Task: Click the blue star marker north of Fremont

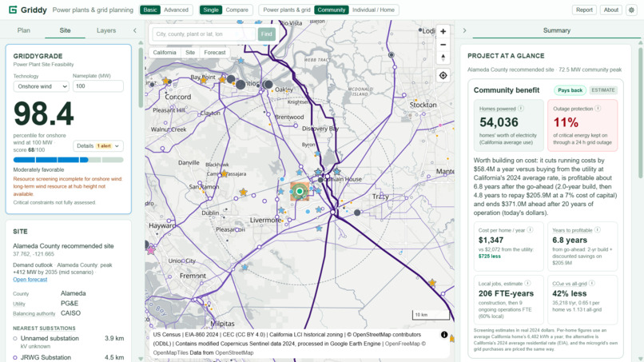Action: pos(244,267)
